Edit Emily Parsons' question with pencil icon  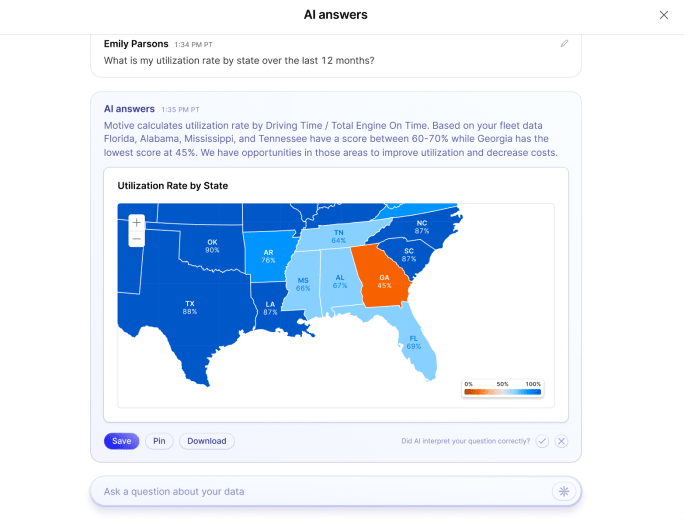point(564,44)
